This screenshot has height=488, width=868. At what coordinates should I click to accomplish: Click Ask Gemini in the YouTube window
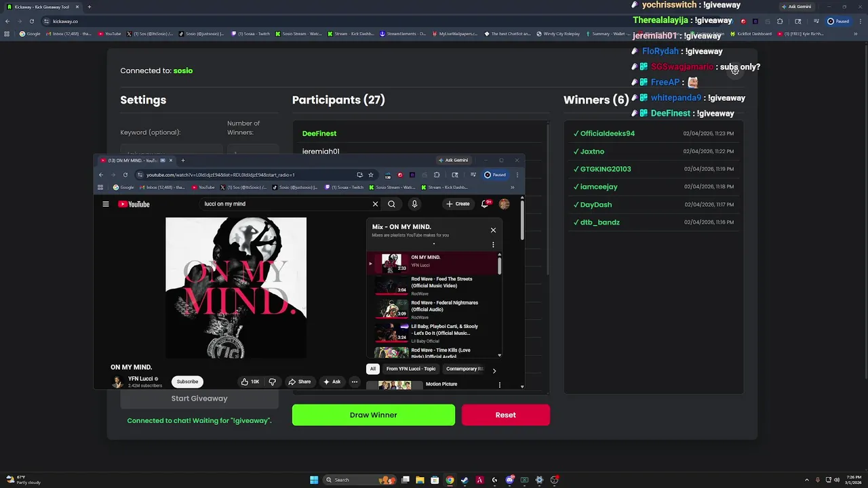tap(454, 161)
